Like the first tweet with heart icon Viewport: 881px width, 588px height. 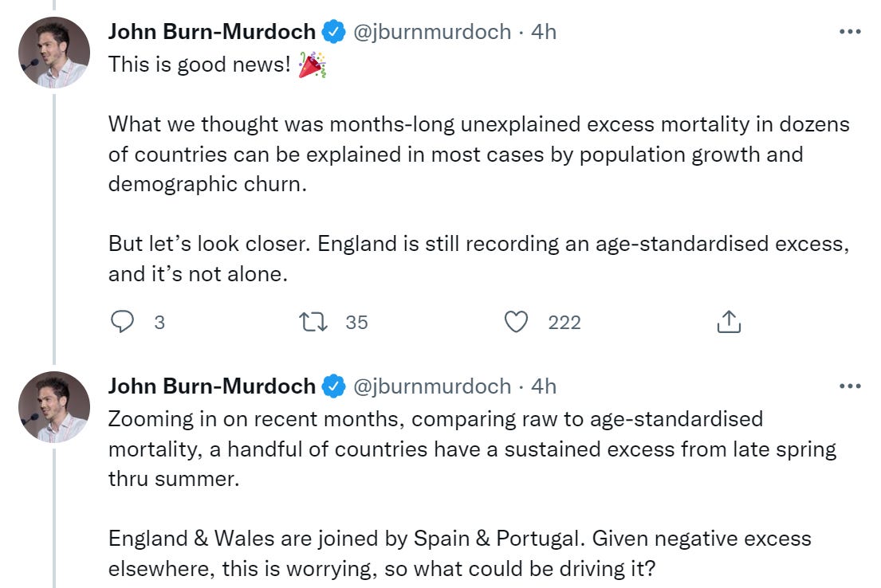(517, 322)
